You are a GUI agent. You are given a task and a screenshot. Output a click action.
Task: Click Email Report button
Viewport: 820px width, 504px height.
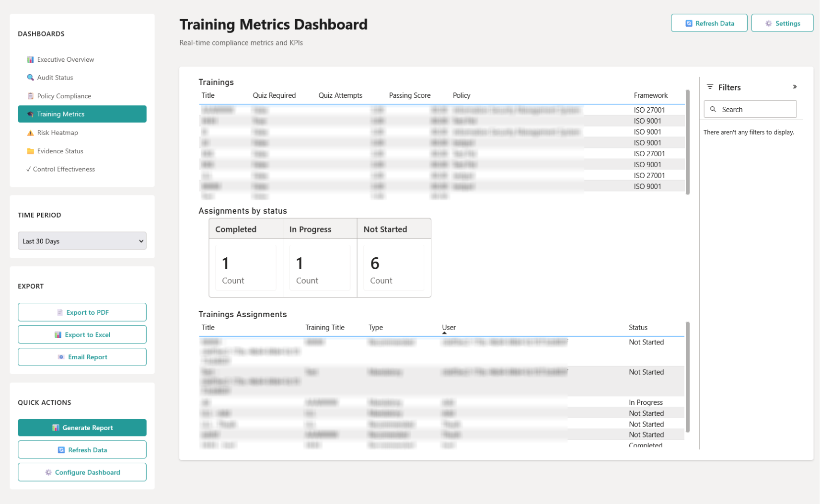click(82, 357)
